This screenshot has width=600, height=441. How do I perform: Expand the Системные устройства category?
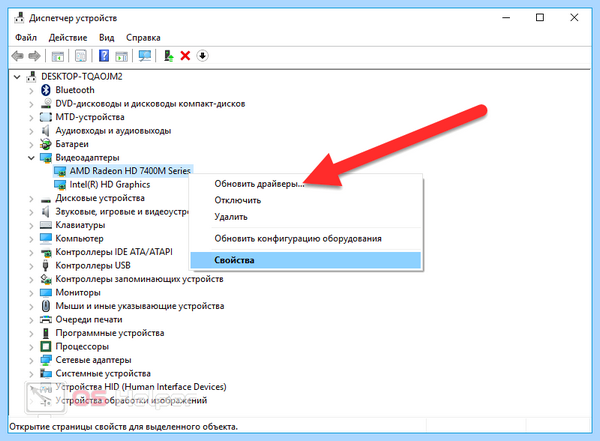pyautogui.click(x=31, y=374)
